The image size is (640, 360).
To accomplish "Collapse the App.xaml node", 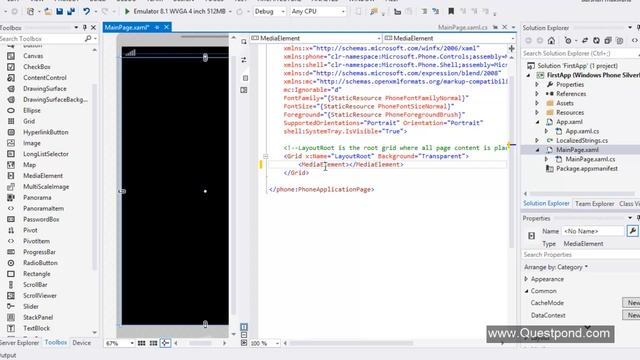I will [537, 122].
